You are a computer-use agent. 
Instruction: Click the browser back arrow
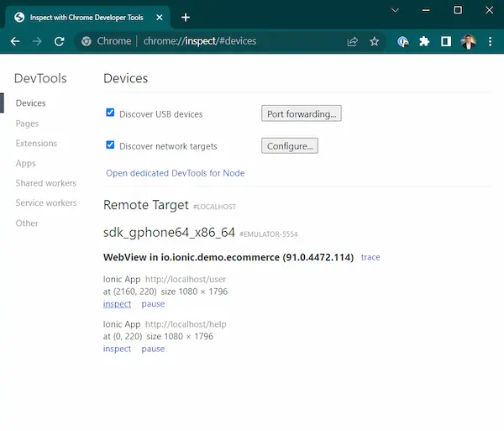coord(15,41)
